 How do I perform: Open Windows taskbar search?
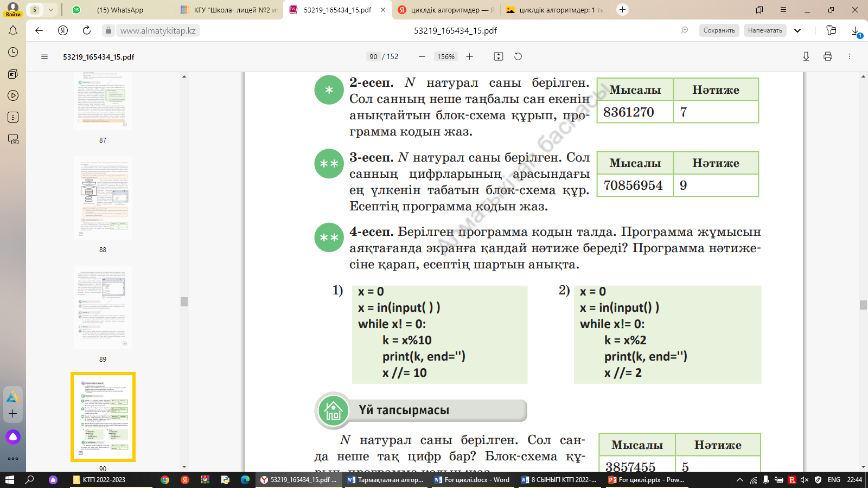(x=30, y=480)
